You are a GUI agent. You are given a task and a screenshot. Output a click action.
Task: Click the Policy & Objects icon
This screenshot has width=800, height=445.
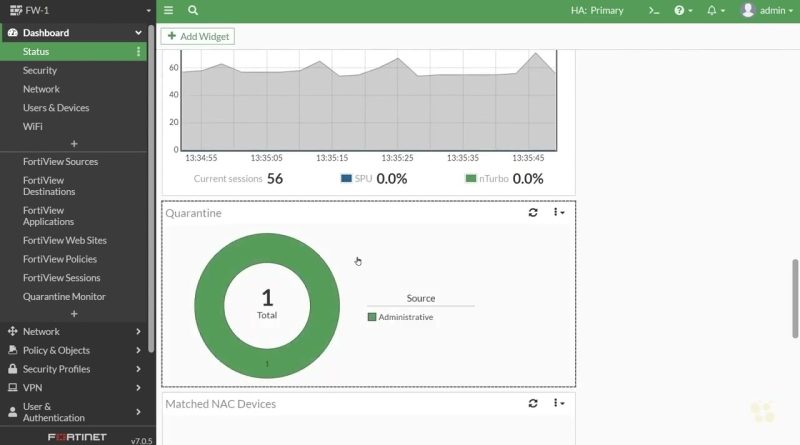pyautogui.click(x=13, y=350)
